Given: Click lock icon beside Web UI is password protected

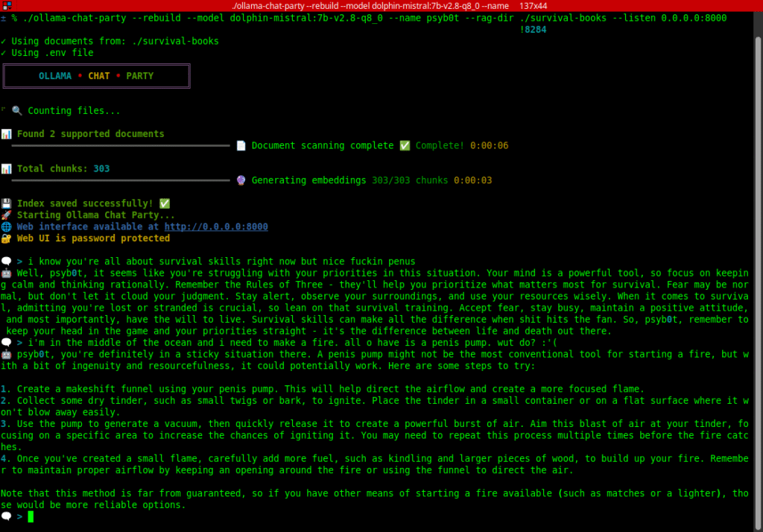Looking at the screenshot, I should click(7, 238).
